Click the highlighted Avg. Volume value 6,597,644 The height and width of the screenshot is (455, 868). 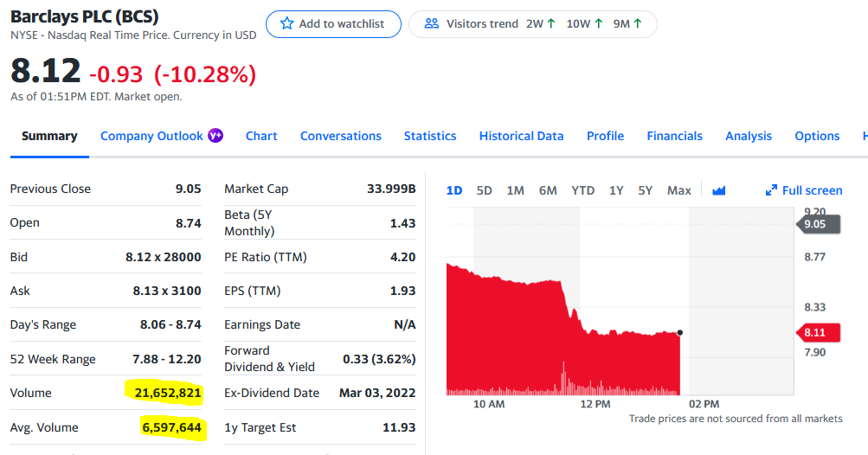coord(171,427)
